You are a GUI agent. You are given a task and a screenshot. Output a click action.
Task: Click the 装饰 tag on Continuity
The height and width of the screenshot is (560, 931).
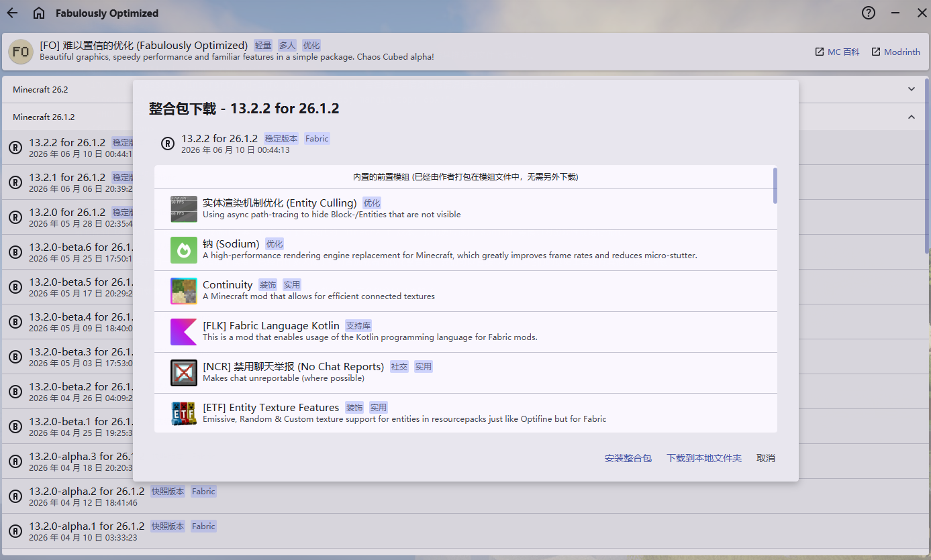click(268, 285)
